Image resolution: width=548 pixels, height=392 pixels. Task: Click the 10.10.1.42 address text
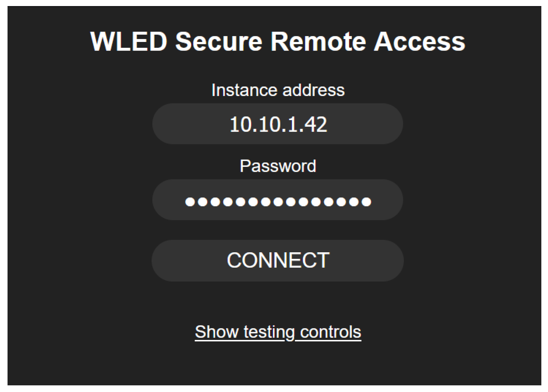(x=278, y=125)
